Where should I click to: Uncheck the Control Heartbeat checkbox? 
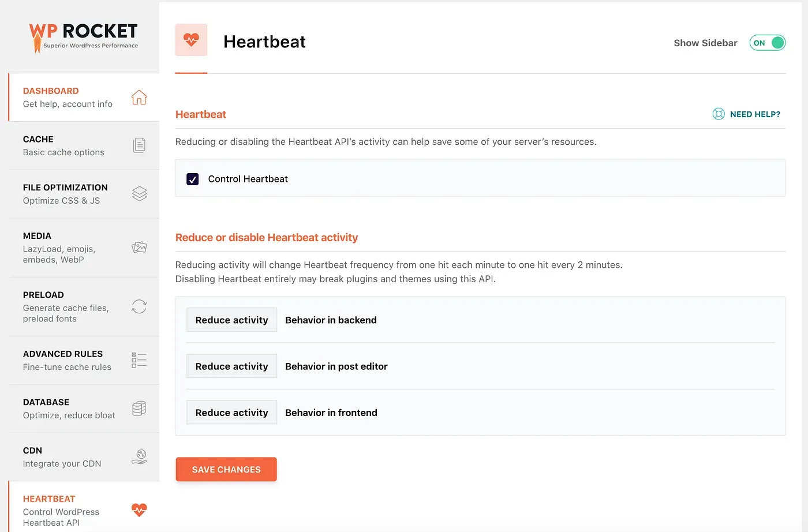pos(193,179)
